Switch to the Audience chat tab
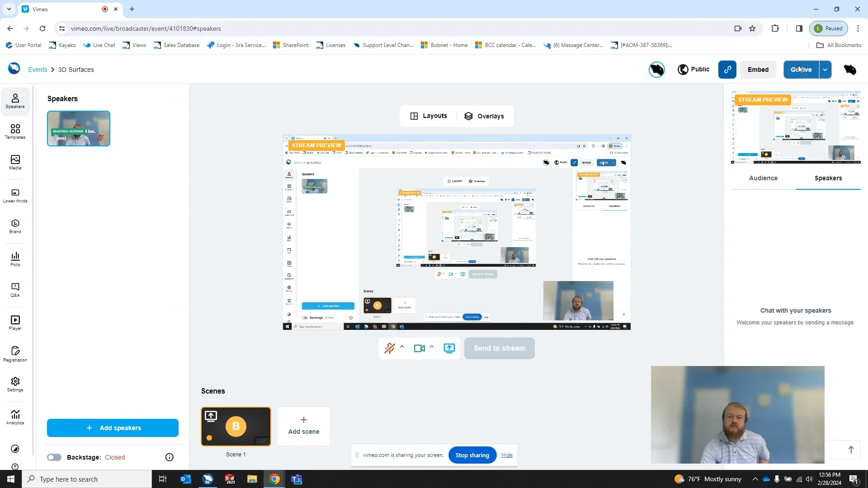The height and width of the screenshot is (488, 868). coord(763,178)
